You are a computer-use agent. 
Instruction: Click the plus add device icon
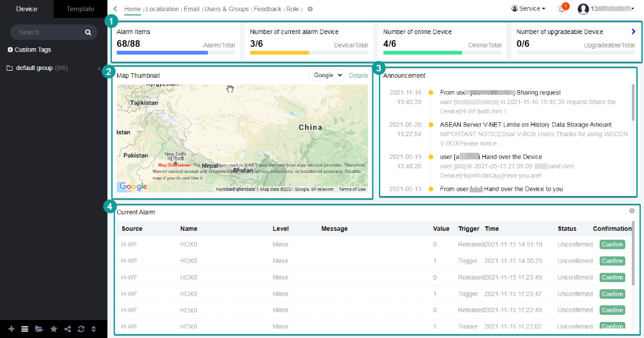pos(11,329)
